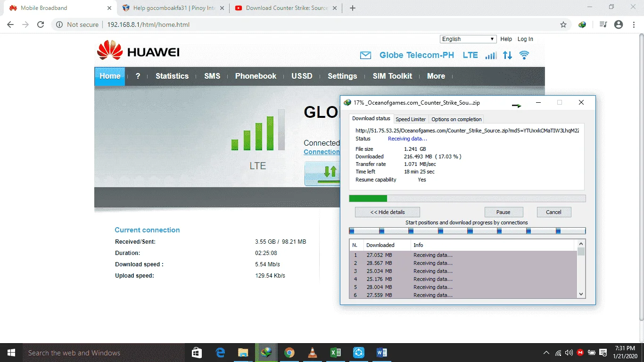The image size is (644, 362).
Task: Open a new browser tab
Action: coord(353,8)
